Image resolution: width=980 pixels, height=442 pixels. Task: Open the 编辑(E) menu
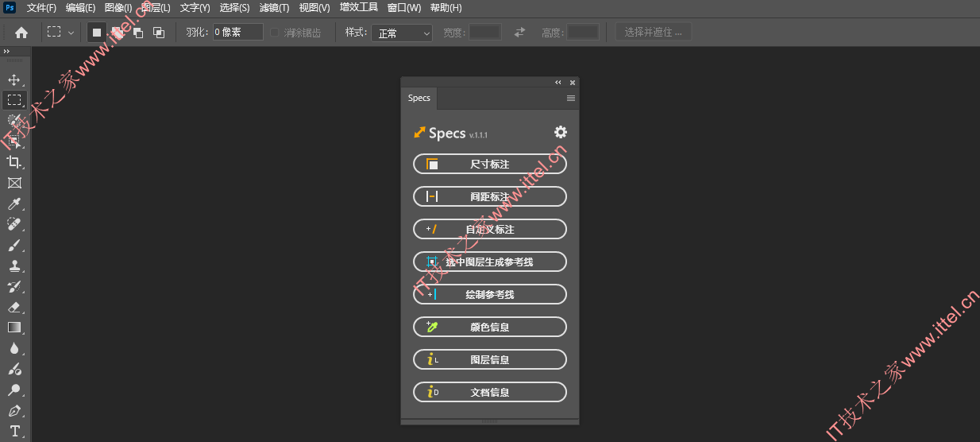click(80, 8)
